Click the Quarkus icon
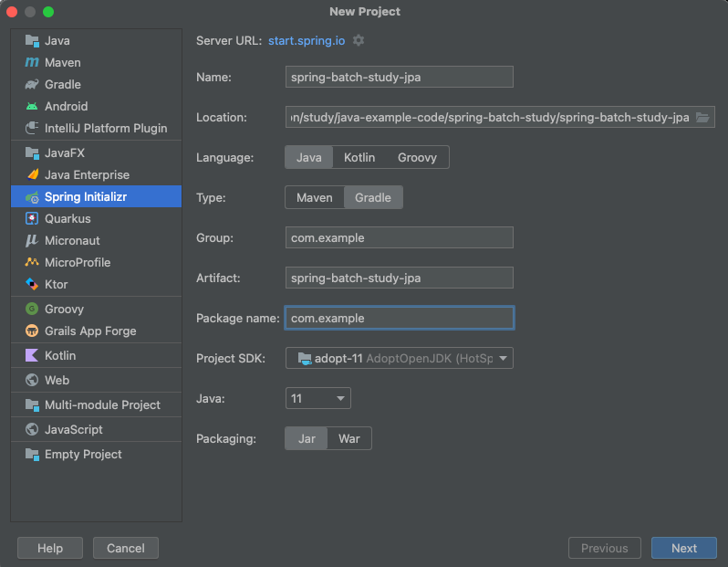 tap(32, 218)
